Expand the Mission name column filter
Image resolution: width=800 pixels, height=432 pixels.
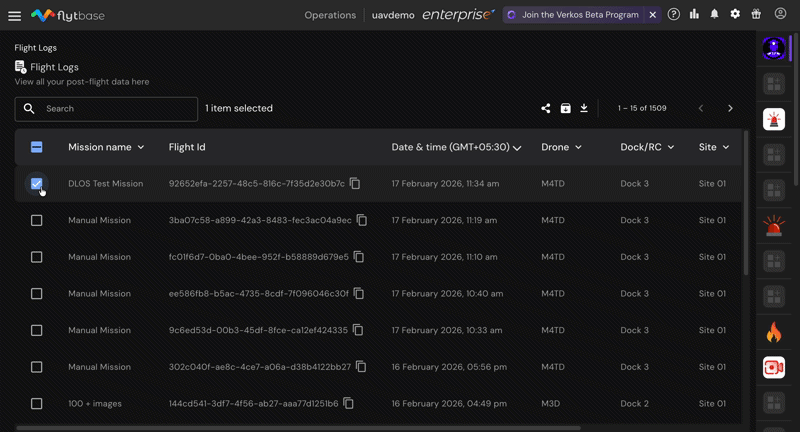(x=141, y=147)
